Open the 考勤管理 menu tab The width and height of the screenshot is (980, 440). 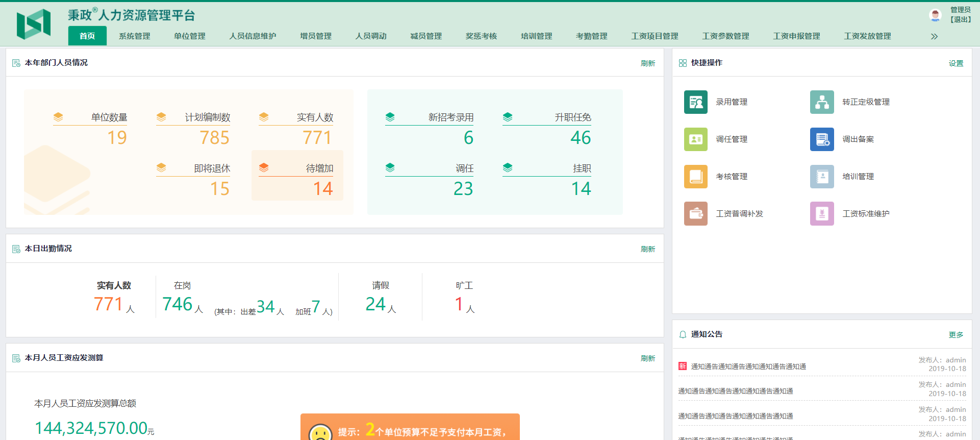click(x=591, y=36)
